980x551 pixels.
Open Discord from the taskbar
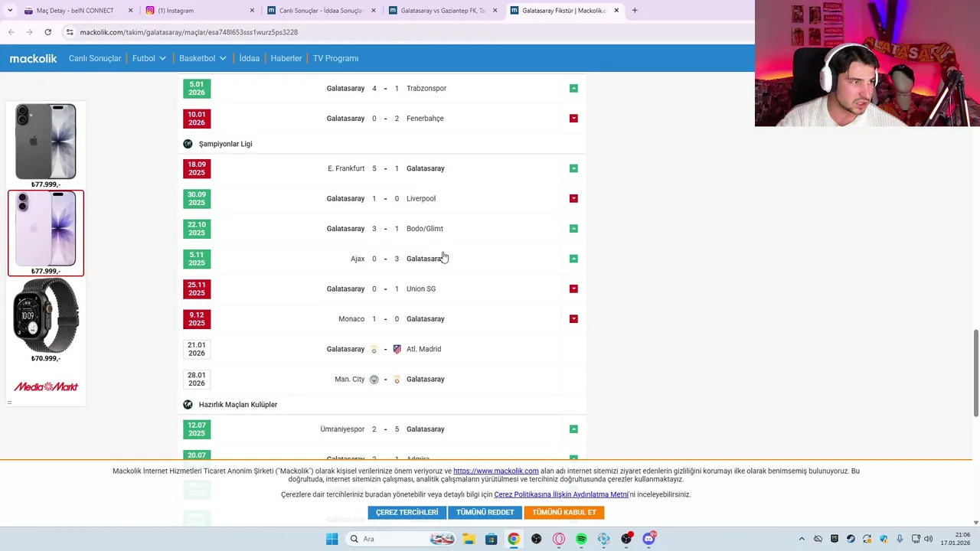[x=649, y=539]
